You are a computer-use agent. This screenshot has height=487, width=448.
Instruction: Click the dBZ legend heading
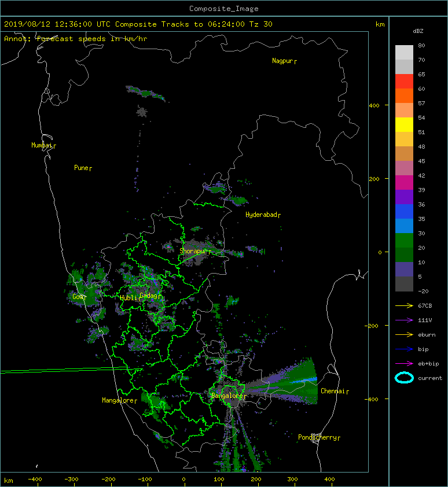pos(418,31)
